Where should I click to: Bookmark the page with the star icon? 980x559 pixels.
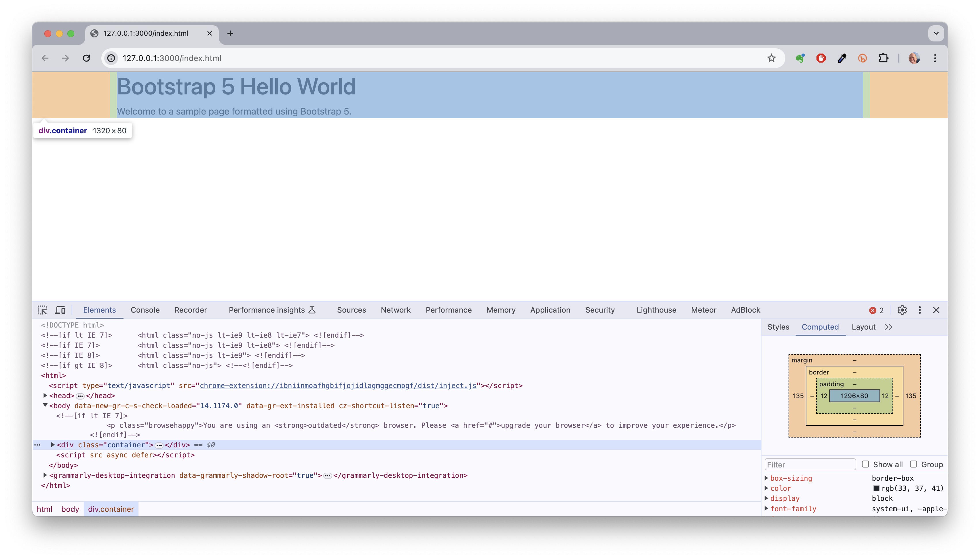[772, 58]
